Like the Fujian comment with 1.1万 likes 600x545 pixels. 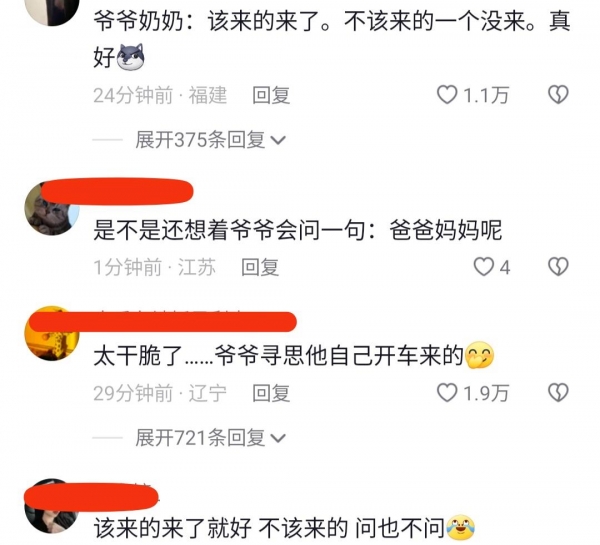click(x=447, y=95)
